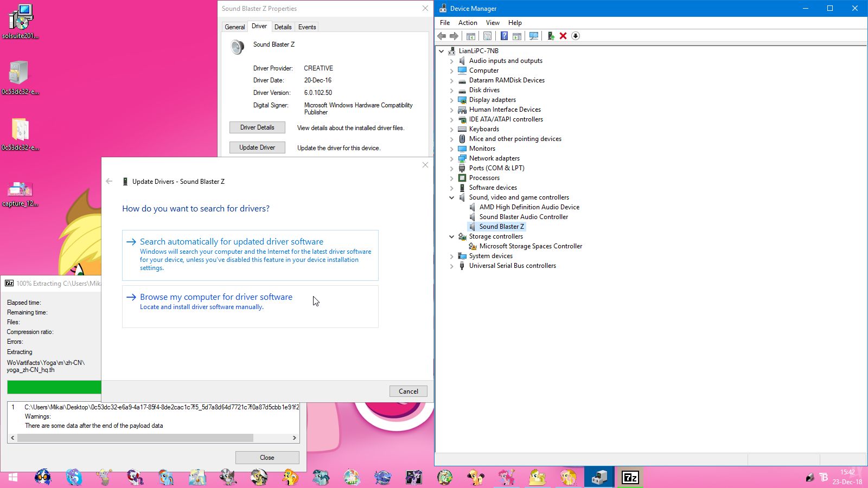Open the Windows Start menu
The image size is (868, 488).
[x=13, y=477]
